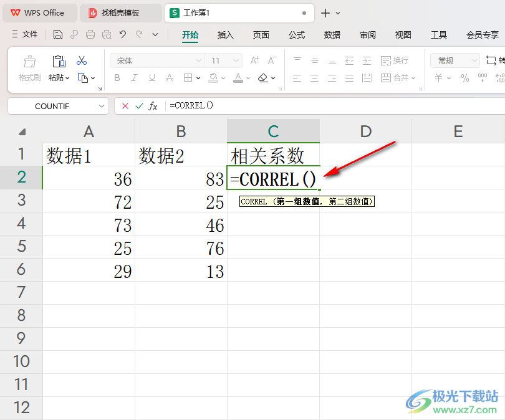Decrease font size with A- icon
The width and height of the screenshot is (505, 420).
(x=272, y=60)
